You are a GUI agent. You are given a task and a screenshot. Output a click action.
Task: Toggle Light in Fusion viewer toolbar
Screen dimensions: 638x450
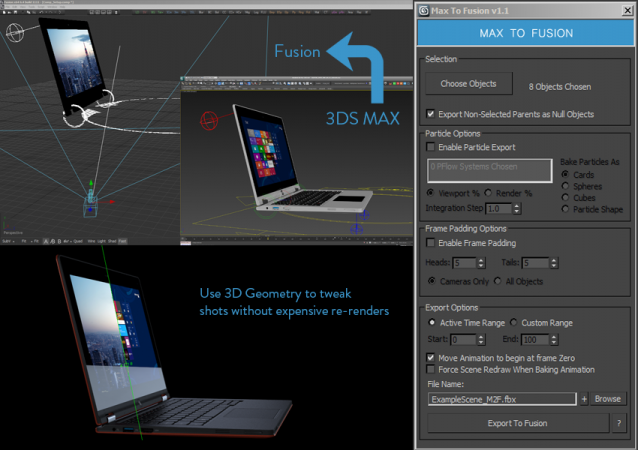coord(101,241)
